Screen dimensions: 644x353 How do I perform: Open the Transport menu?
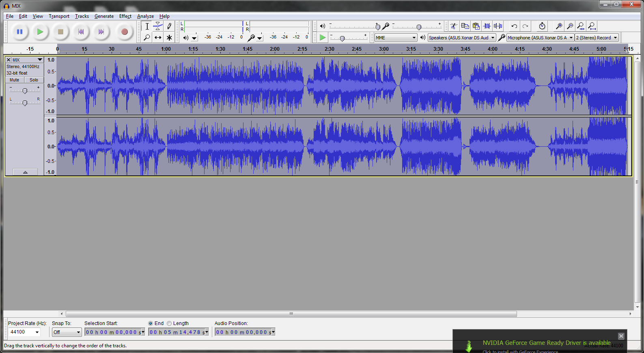(x=59, y=16)
